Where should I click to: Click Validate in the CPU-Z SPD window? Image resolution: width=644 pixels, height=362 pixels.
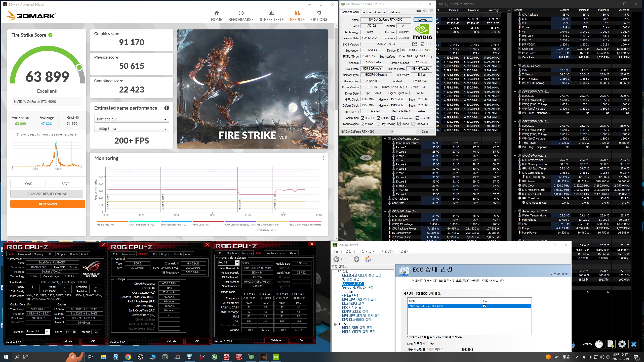276,340
